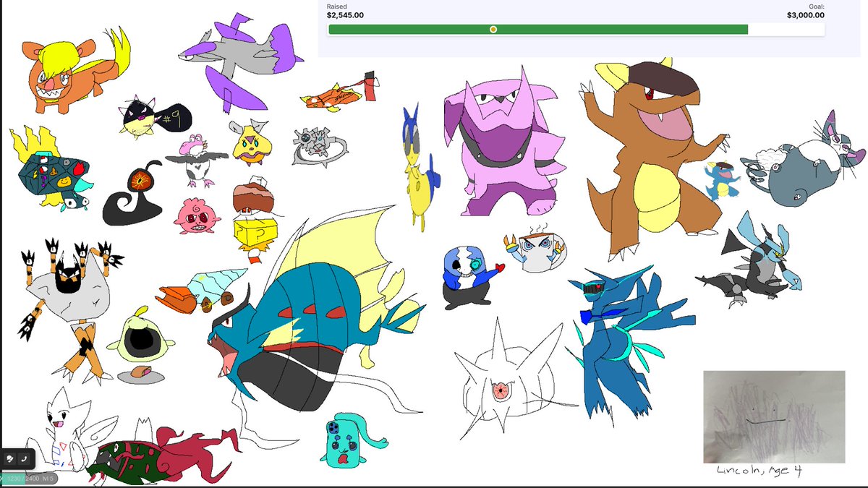Click the "Lincoln, Age 4" handwritten caption
This screenshot has height=488, width=868.
pos(758,471)
